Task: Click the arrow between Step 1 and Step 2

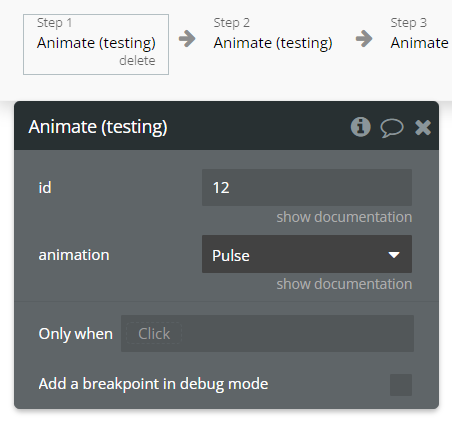Action: (187, 39)
